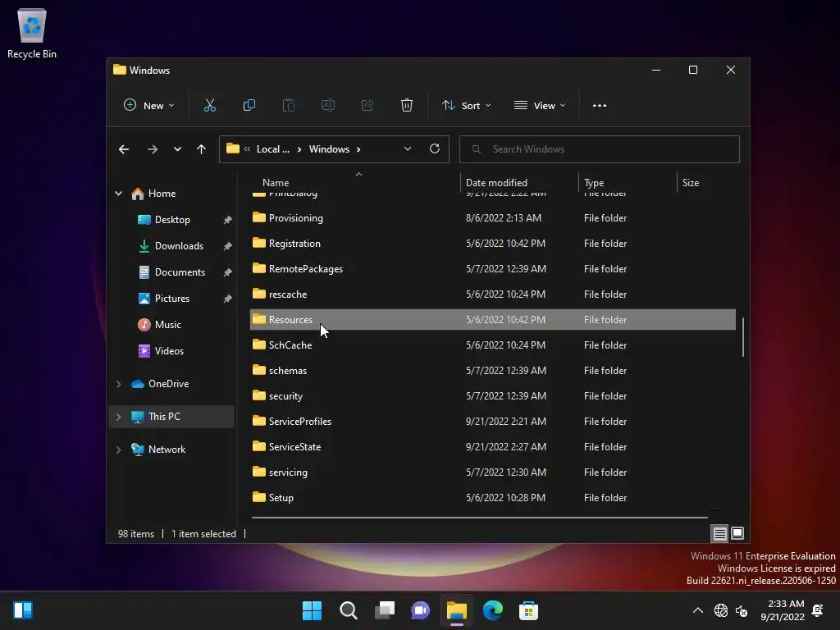Open the notification bell icon
Screen dimensions: 840x630
(818, 610)
